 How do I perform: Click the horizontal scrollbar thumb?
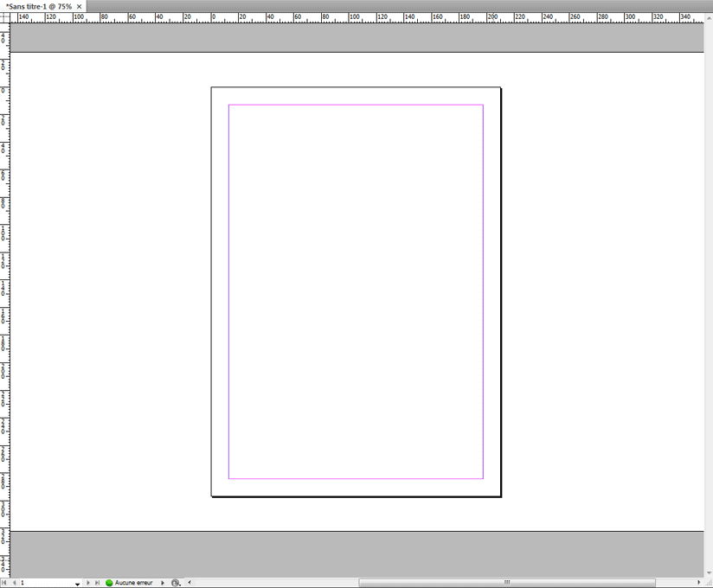point(507,582)
